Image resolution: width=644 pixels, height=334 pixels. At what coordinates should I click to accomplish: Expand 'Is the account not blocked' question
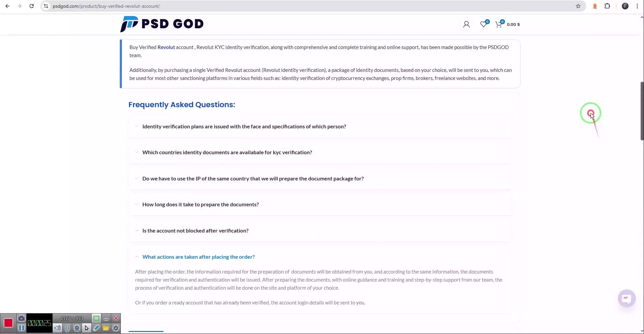pos(320,231)
